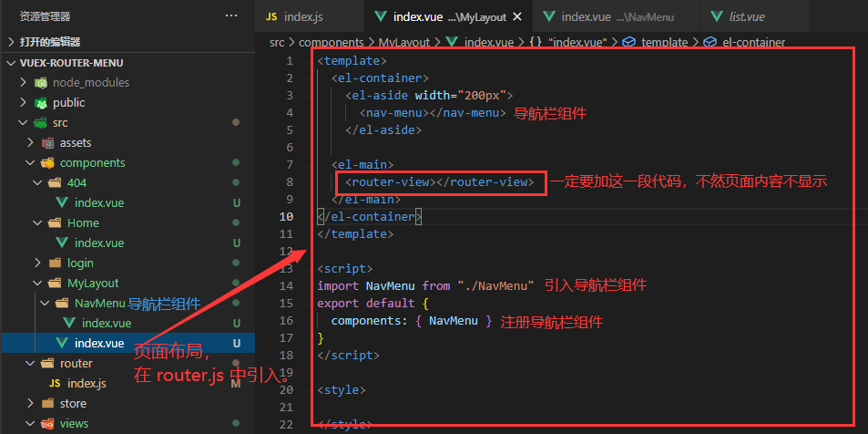Click the el-container breadcrumb segment

(x=744, y=42)
